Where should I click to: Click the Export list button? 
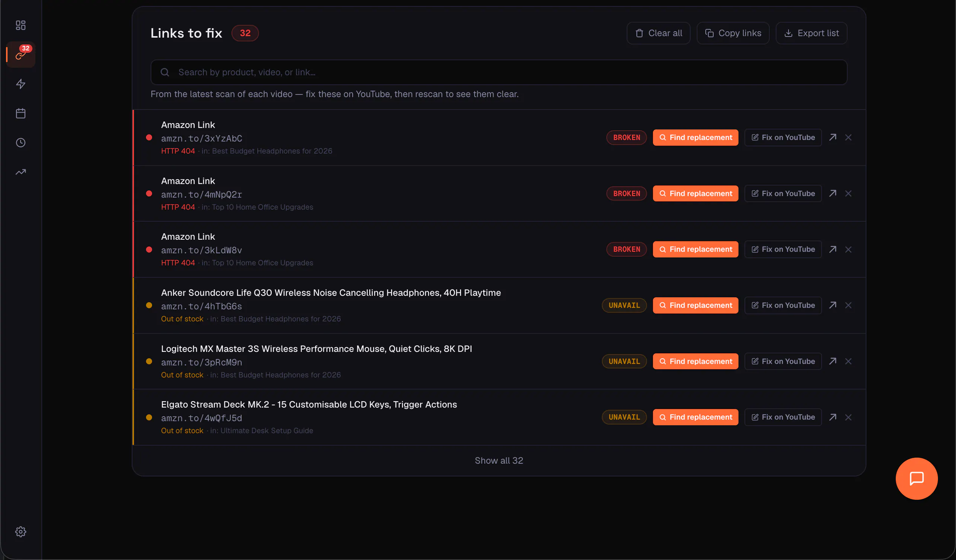coord(811,33)
